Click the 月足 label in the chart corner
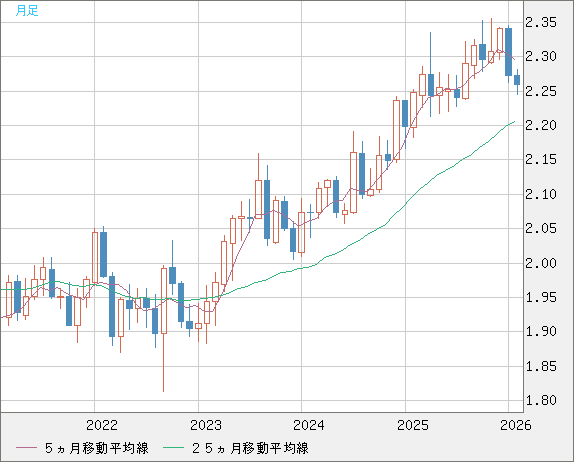Screen dimensions: 574x462 [27, 11]
